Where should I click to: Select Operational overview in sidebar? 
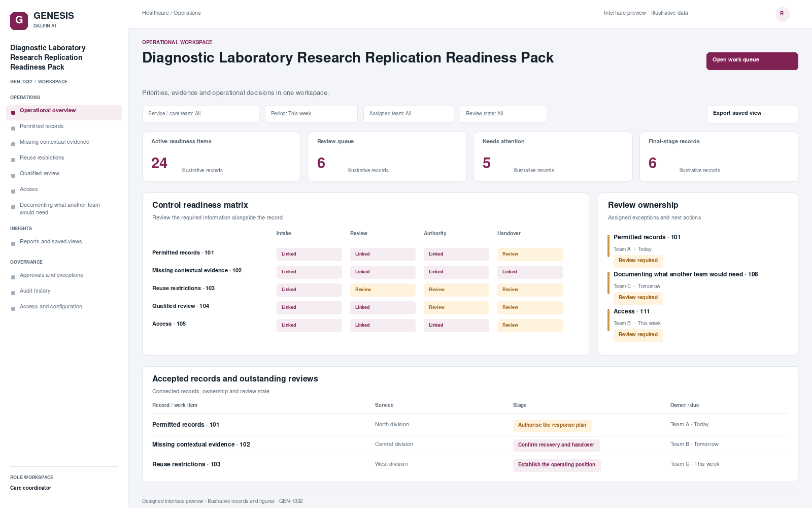[x=64, y=113]
